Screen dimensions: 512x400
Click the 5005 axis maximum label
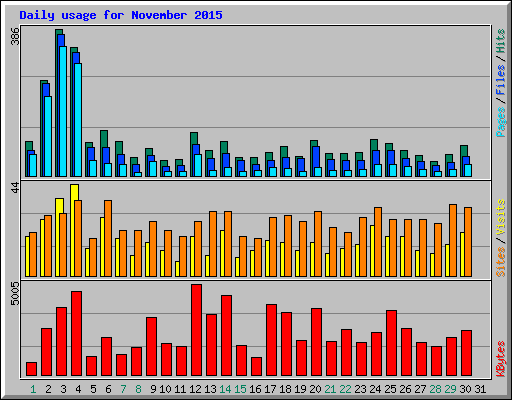pyautogui.click(x=15, y=293)
